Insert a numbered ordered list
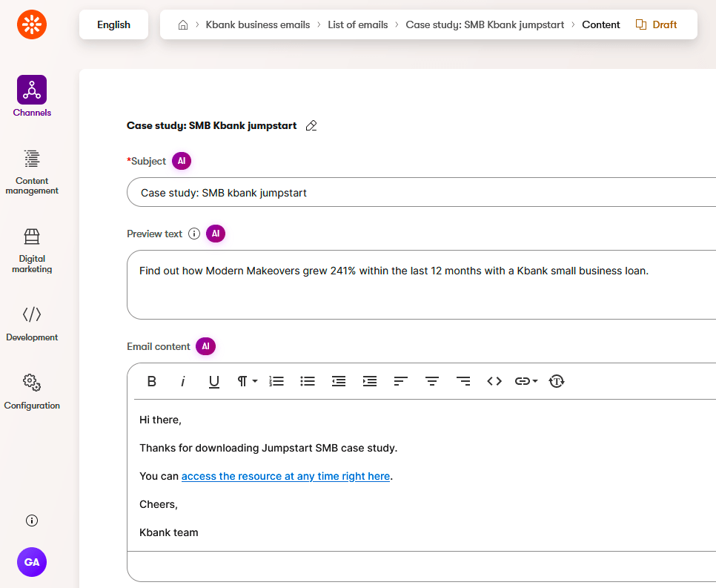Screen dimensions: 716x588 (276, 381)
